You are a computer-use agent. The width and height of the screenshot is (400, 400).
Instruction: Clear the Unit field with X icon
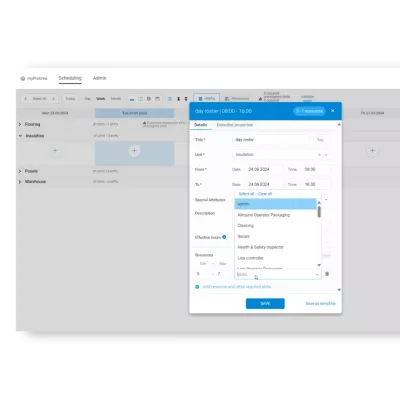pyautogui.click(x=319, y=155)
